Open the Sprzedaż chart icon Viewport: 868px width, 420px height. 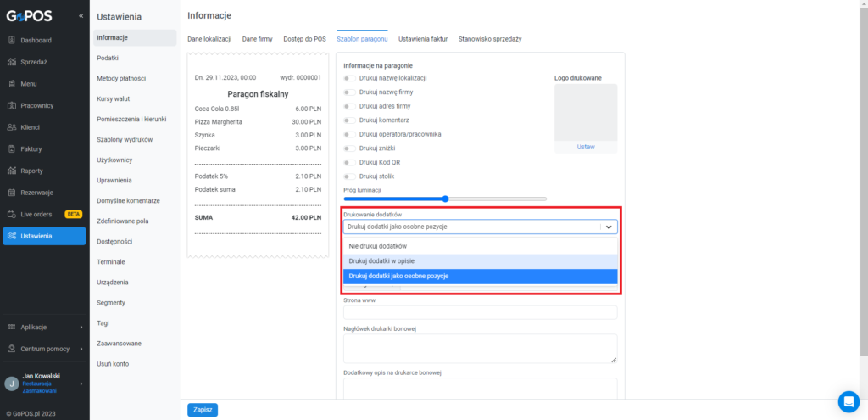(x=12, y=62)
